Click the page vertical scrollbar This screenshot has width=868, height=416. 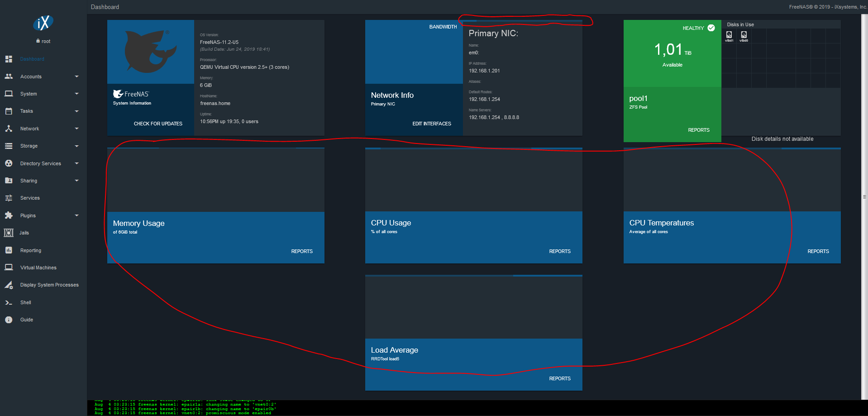click(864, 207)
